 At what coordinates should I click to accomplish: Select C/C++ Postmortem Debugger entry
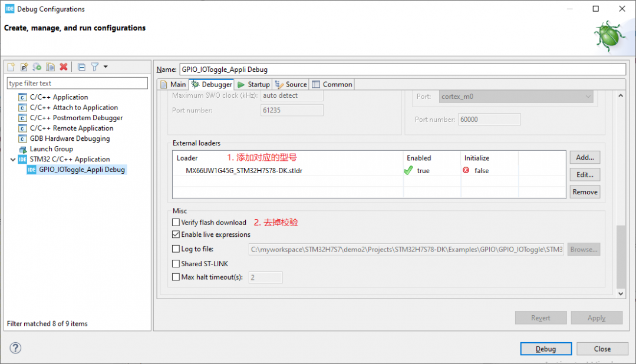click(x=76, y=118)
